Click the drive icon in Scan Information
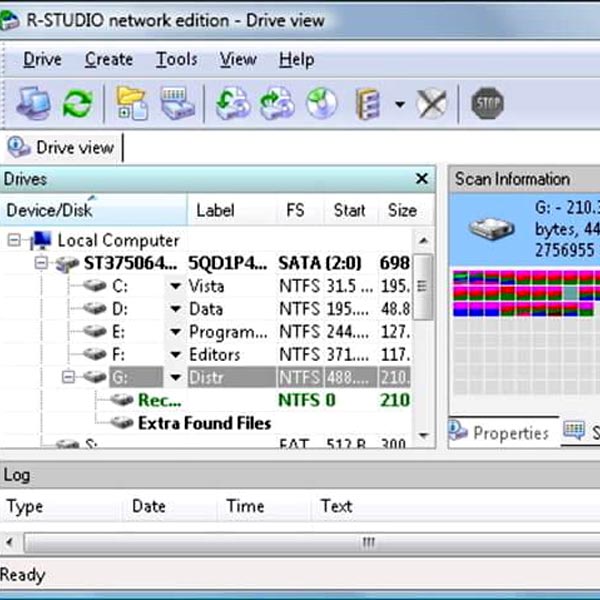Viewport: 600px width, 600px height. [x=492, y=229]
